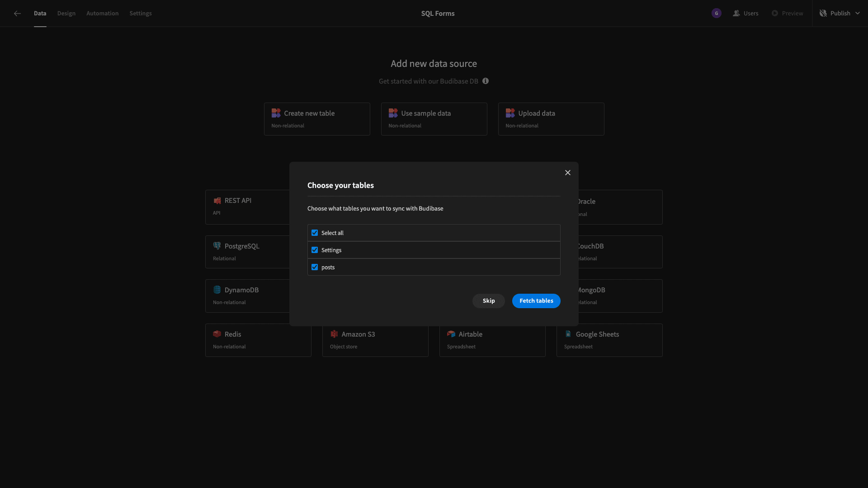Image resolution: width=868 pixels, height=488 pixels.
Task: Click the PostgreSQL label
Action: 242,246
